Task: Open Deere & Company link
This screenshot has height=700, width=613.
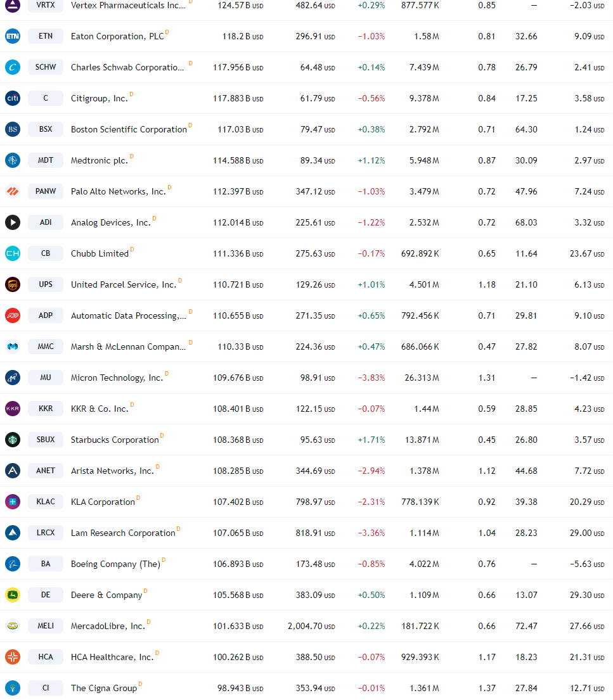Action: point(106,595)
